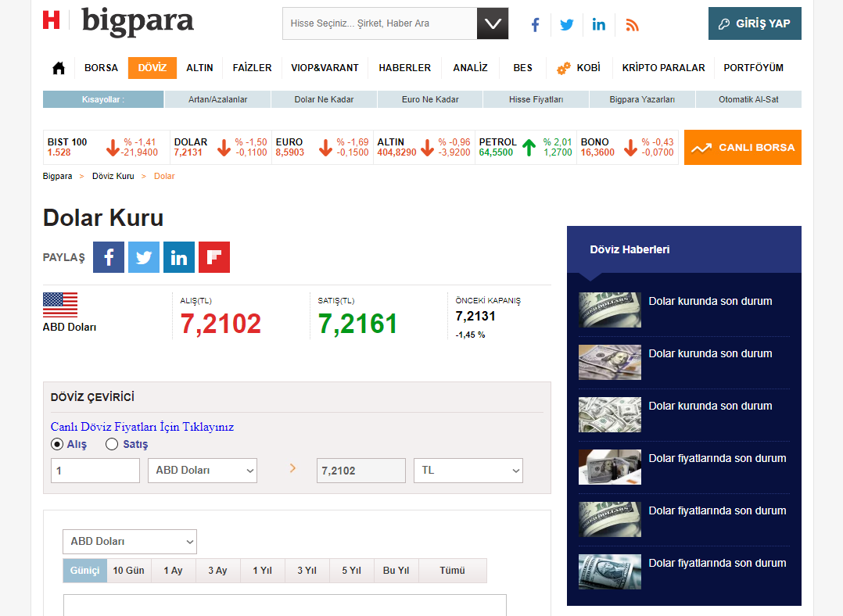Select the 10 Gün chart tab
The image size is (843, 616).
click(x=128, y=571)
